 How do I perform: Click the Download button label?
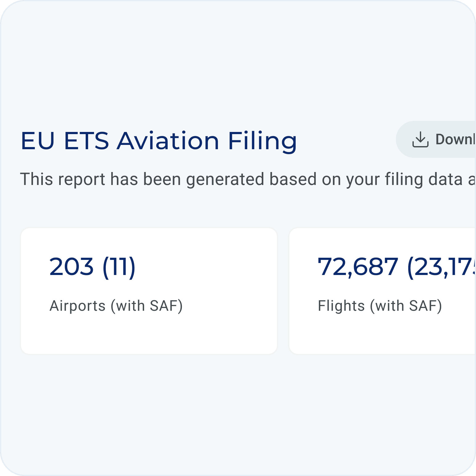(456, 139)
